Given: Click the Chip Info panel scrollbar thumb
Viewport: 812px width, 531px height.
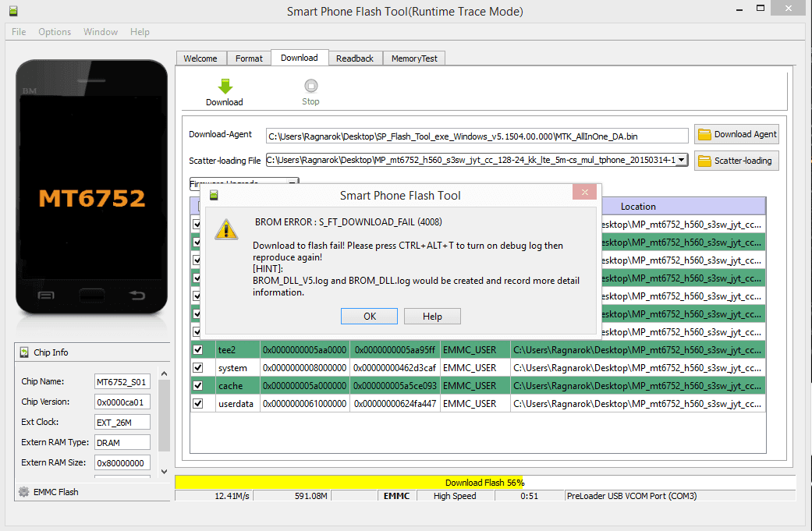Looking at the screenshot, I should point(164,416).
